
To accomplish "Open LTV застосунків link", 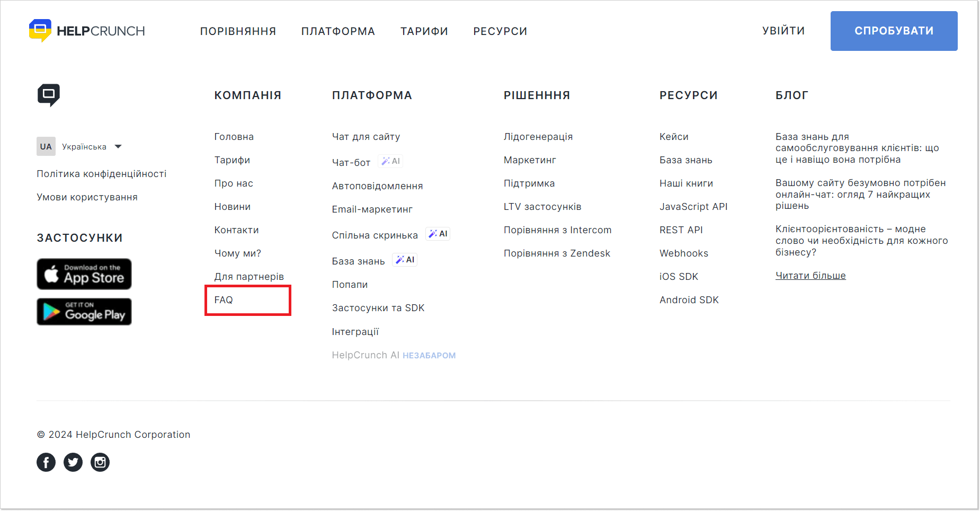I will [542, 207].
